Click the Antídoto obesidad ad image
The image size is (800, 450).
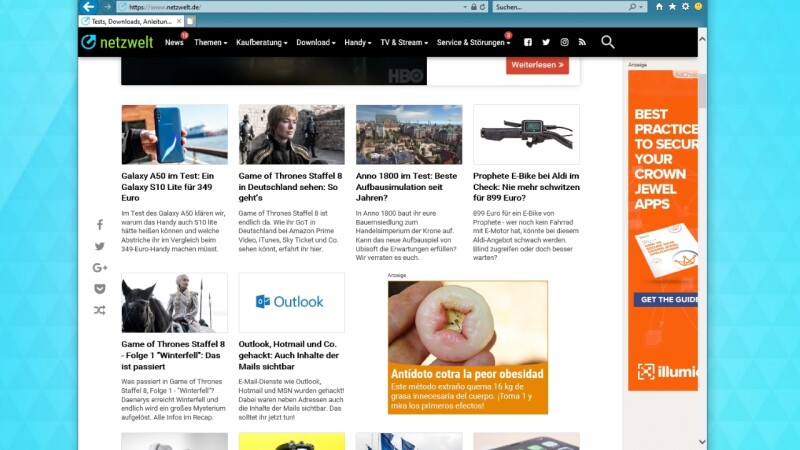tap(468, 322)
